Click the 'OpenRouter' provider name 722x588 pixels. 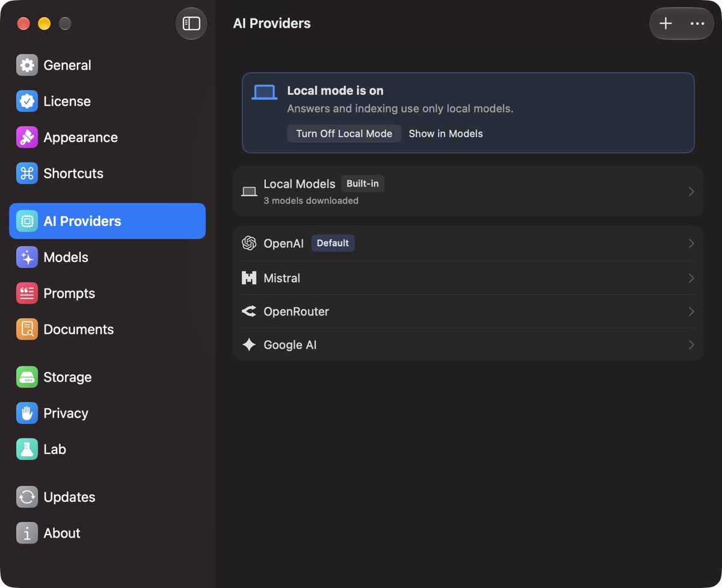pyautogui.click(x=296, y=311)
